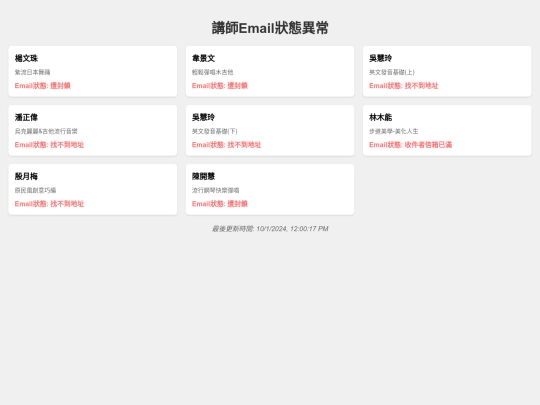The height and width of the screenshot is (405, 540).
Task: Select instructor name 楊文珠
Action: 26,58
